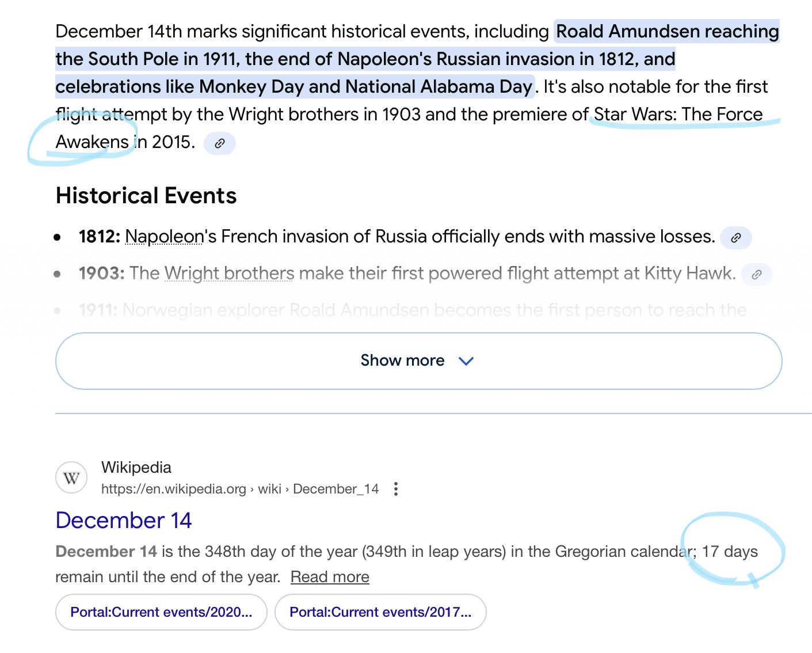The image size is (812, 653).
Task: Click the Wikipedia site name above the result
Action: coord(136,468)
